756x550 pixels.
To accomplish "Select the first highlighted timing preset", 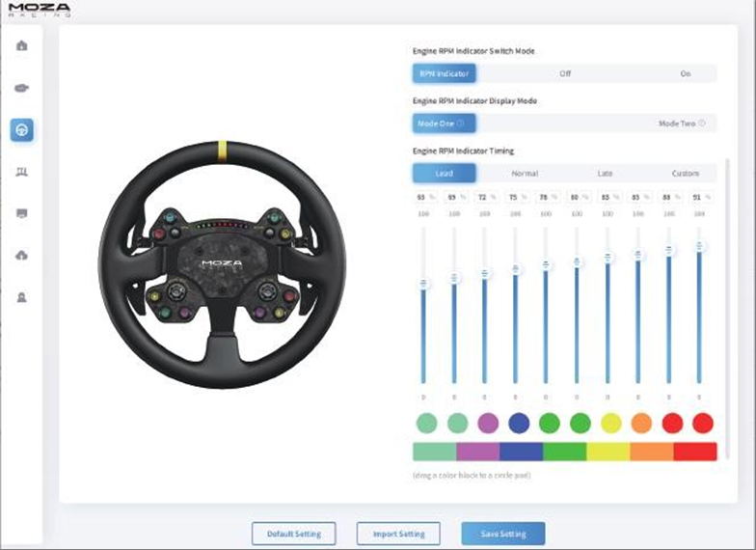I will tap(444, 174).
